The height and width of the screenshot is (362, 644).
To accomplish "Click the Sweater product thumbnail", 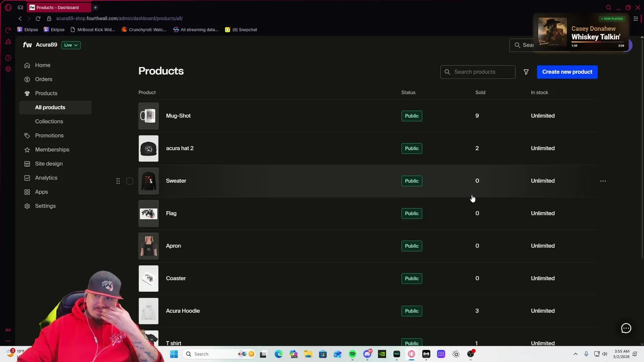I will click(148, 180).
